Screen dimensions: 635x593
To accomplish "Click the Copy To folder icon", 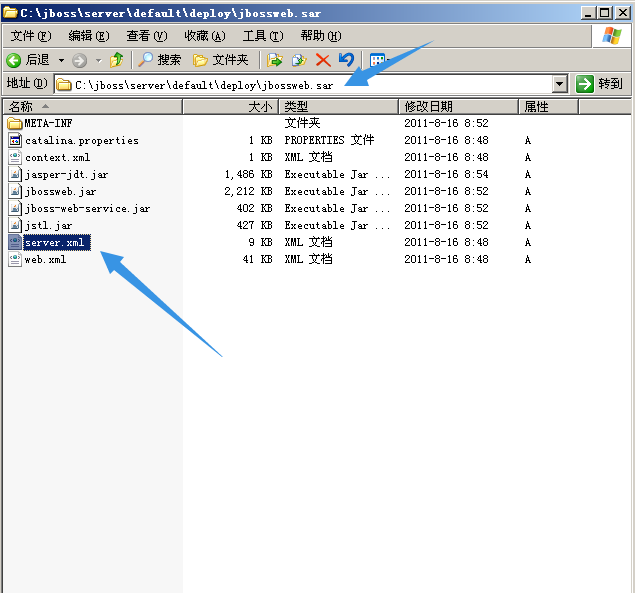I will (x=299, y=60).
